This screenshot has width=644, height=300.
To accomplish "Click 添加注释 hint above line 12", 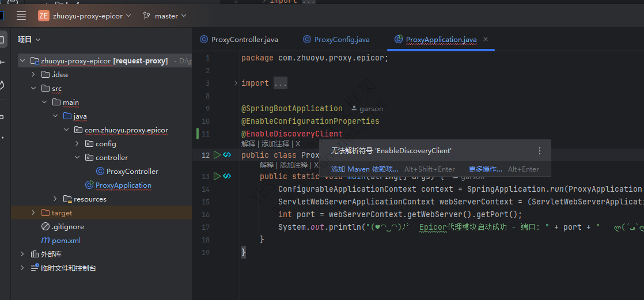I will point(275,143).
